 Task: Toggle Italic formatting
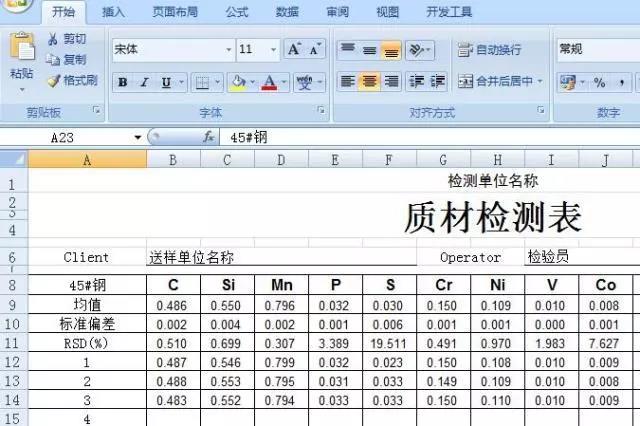(144, 83)
